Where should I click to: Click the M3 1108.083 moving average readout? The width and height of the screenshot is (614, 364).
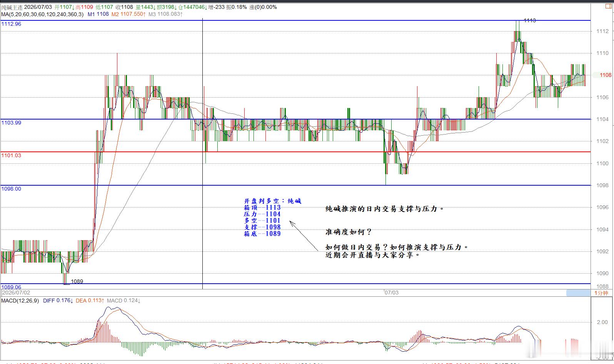tap(166, 14)
